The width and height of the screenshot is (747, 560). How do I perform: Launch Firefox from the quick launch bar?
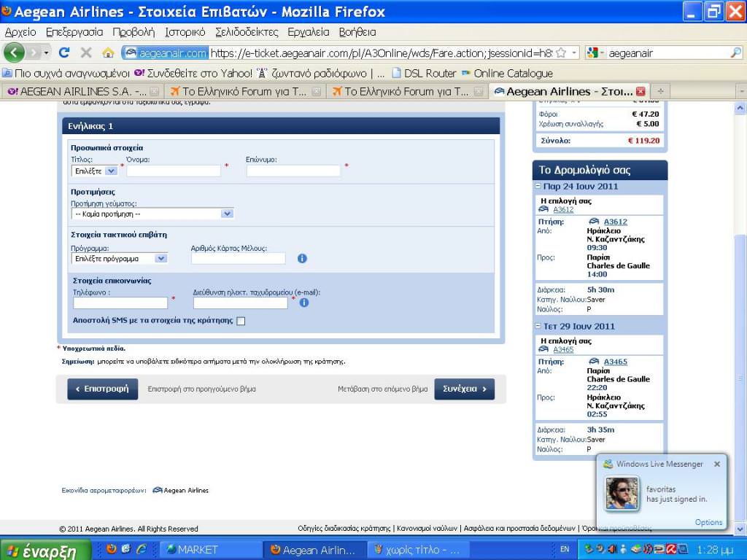[x=112, y=549]
